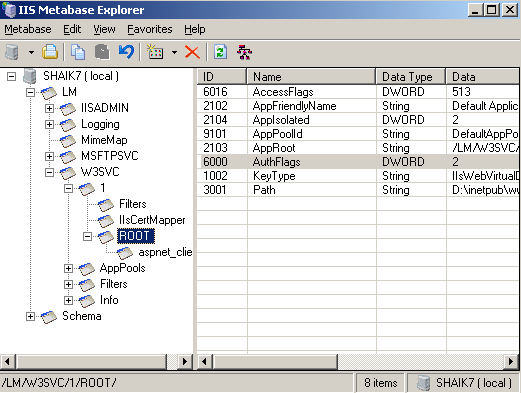Open the Metabase menu
The width and height of the screenshot is (521, 393).
[28, 29]
